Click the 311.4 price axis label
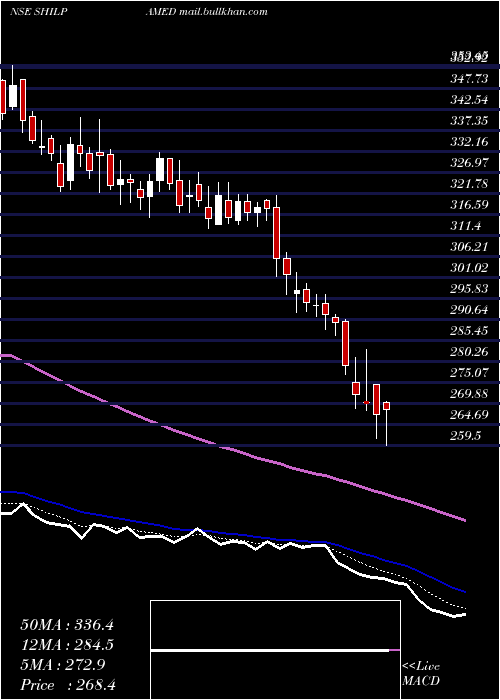The height and width of the screenshot is (700, 500). coord(465,226)
